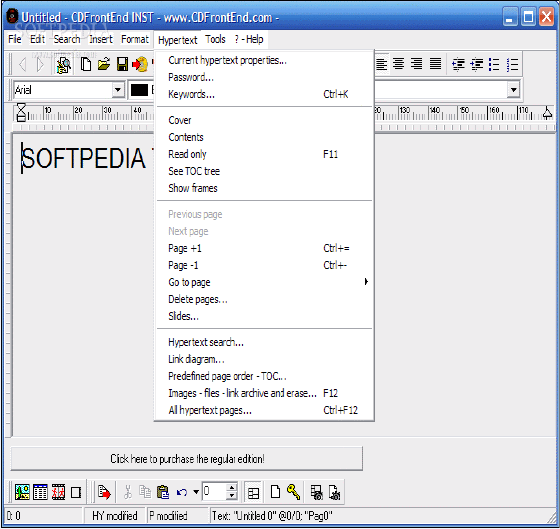Increase the page number spinner
This screenshot has height=529, width=560.
click(232, 488)
